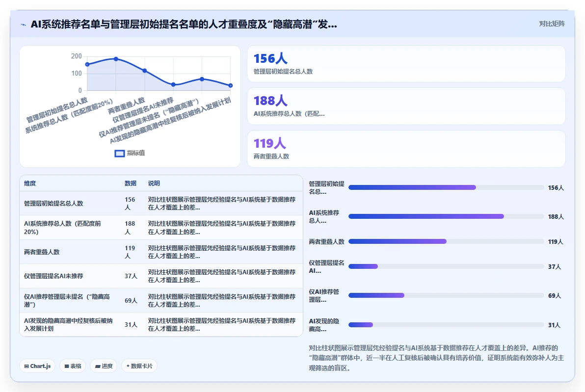
Task: Select table row AI系统推荐总人数（匹配度前20%）
Action: click(x=161, y=228)
